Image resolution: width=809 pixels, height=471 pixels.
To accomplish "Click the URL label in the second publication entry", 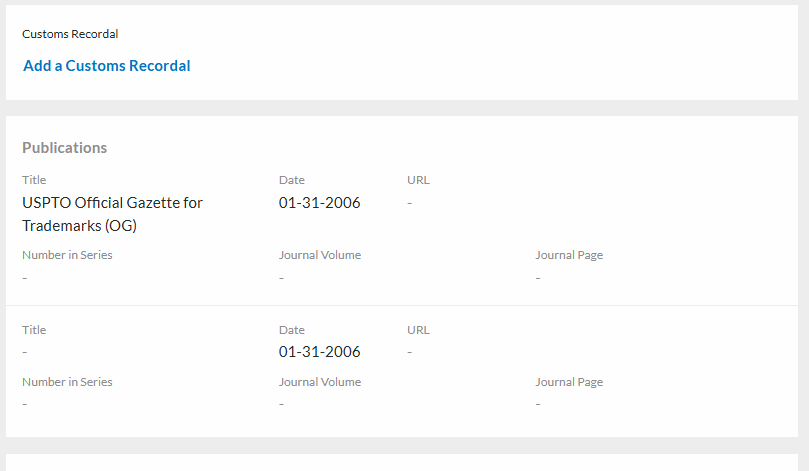I will 418,330.
